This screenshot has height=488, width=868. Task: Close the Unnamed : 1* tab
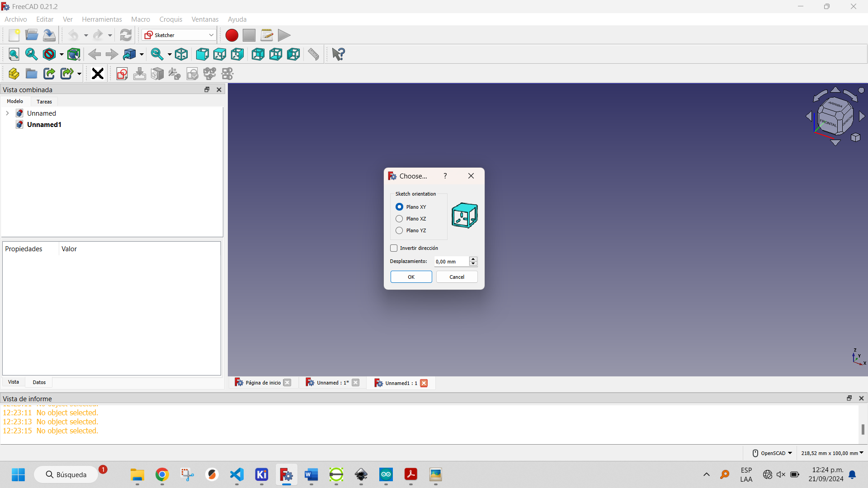(x=356, y=383)
